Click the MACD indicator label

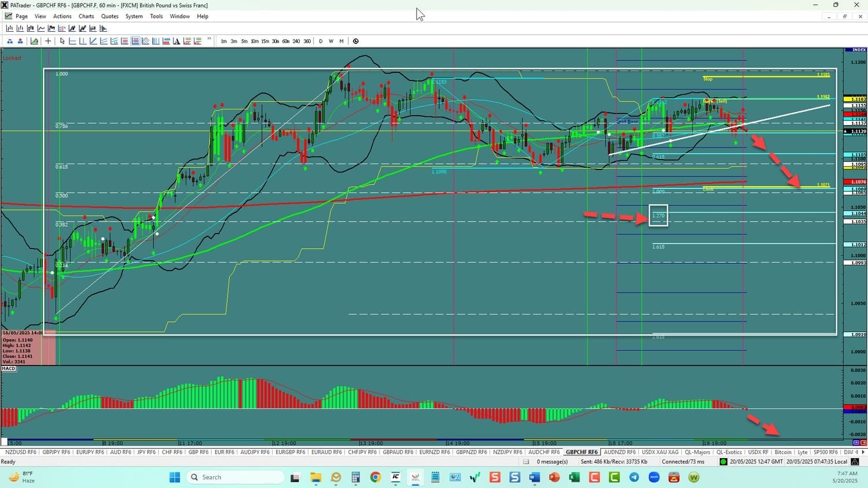point(9,368)
